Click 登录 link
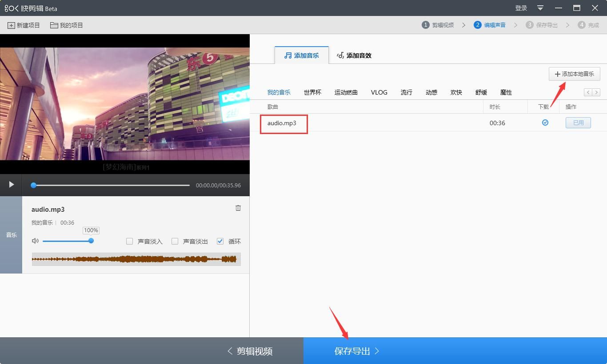This screenshot has width=607, height=364. click(x=521, y=8)
